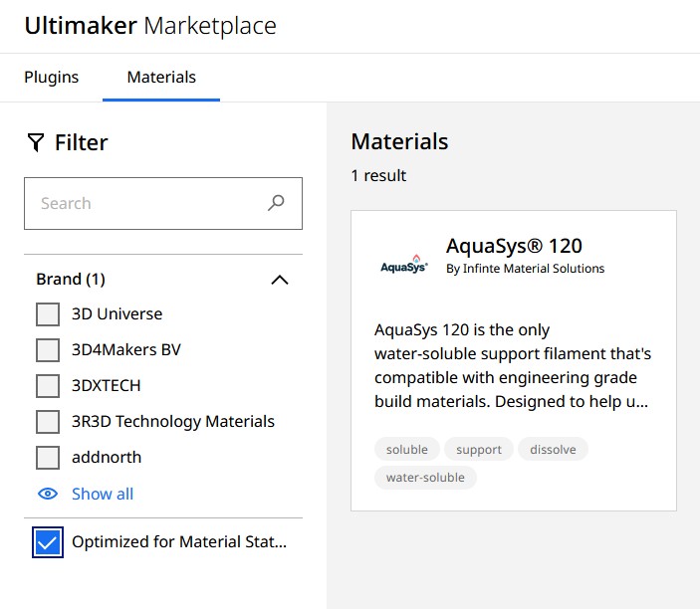Check the 3DXTECH brand checkbox
Viewport: 700px width, 609px height.
coord(48,385)
